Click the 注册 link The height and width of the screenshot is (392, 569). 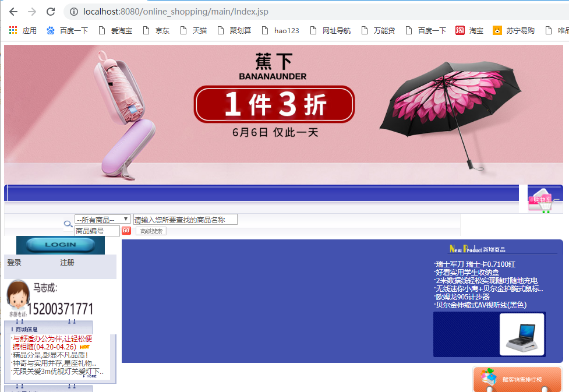(x=67, y=263)
